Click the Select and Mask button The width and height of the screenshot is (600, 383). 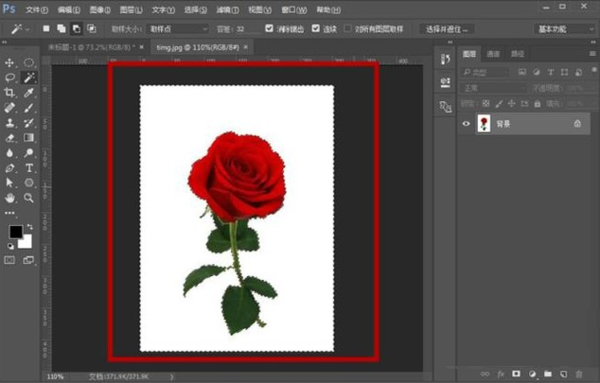pyautogui.click(x=447, y=29)
